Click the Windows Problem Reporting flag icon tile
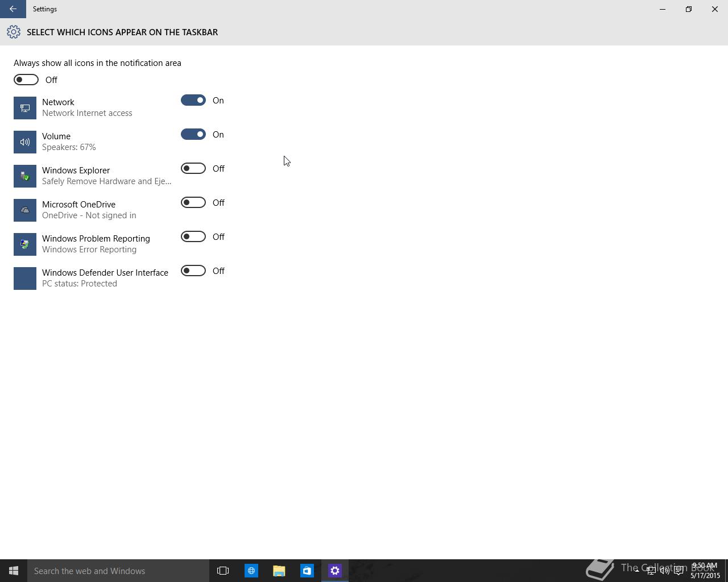 click(25, 244)
